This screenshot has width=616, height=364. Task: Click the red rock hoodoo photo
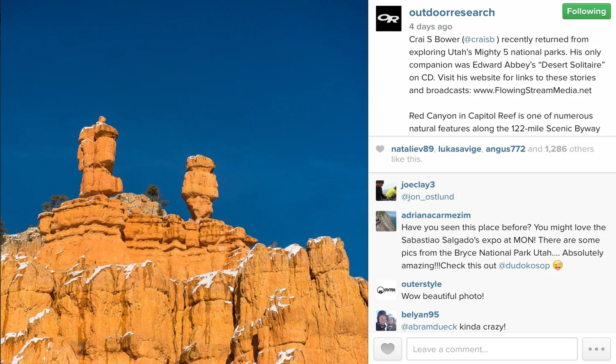pos(184,182)
